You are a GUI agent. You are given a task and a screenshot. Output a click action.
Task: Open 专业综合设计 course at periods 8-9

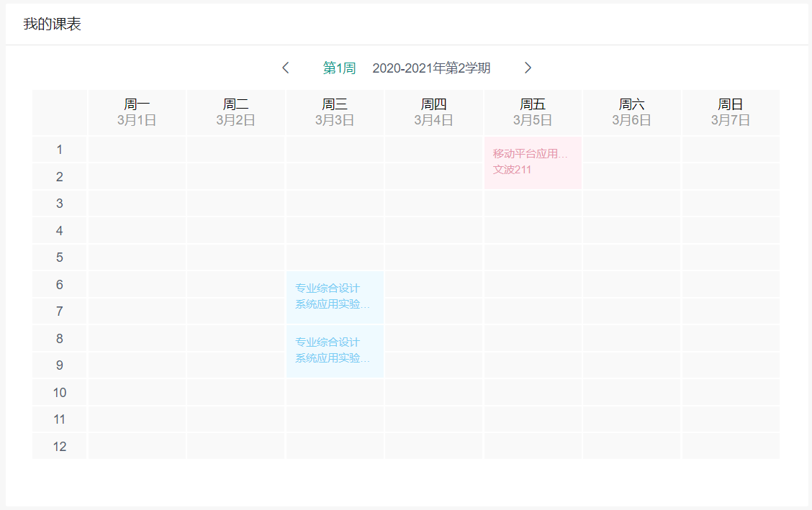coord(335,351)
